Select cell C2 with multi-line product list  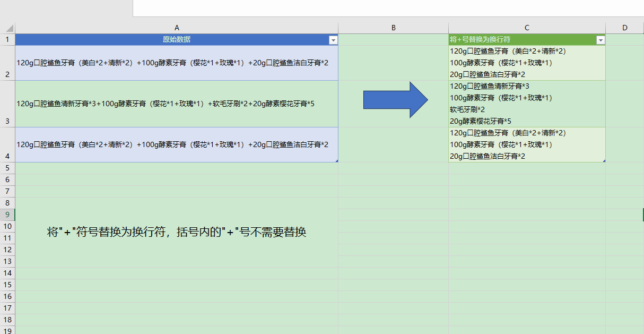[526, 62]
